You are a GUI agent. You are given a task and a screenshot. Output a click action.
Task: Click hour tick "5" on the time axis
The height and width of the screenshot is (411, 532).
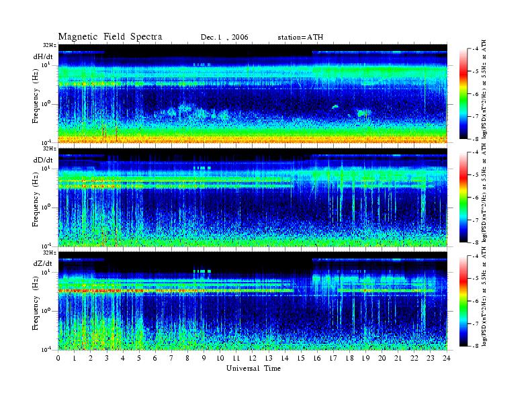click(x=139, y=358)
